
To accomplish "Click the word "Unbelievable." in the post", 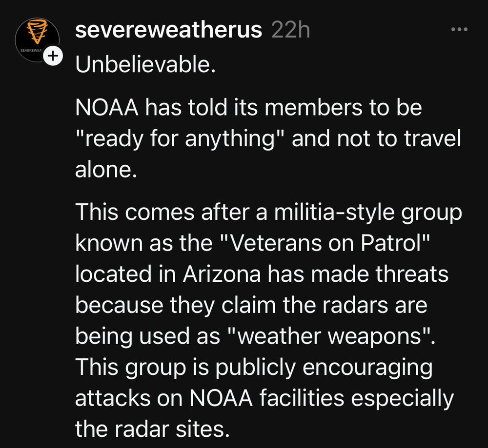I will [145, 64].
